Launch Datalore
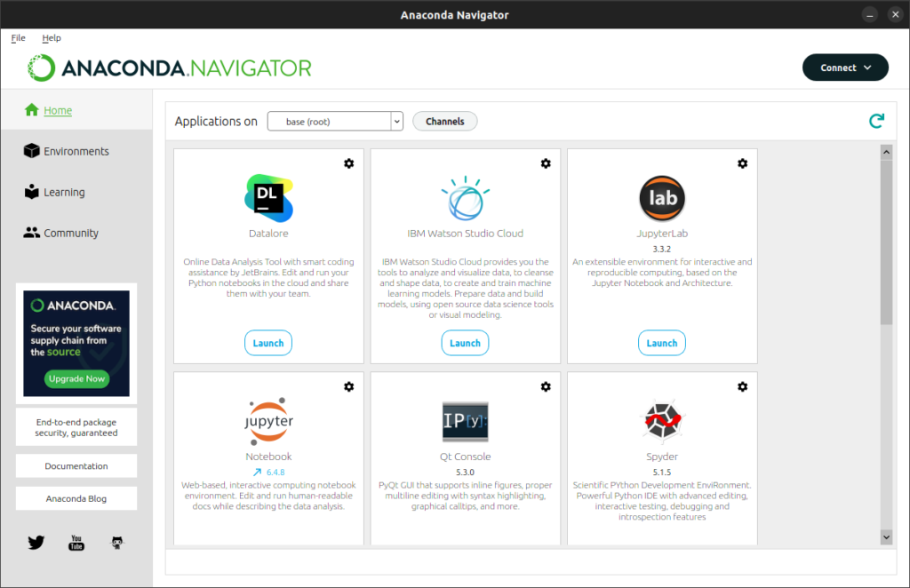 (268, 343)
